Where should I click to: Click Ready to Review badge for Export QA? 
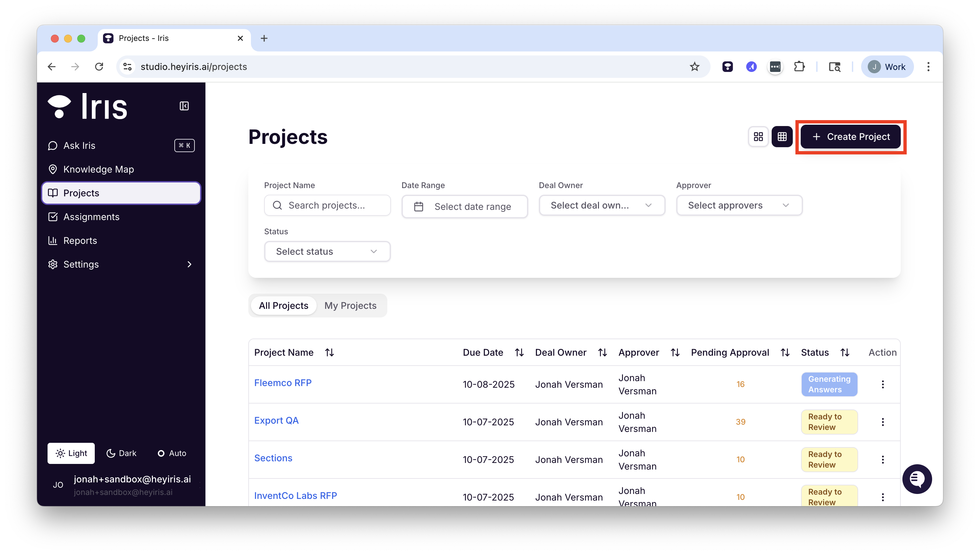pos(829,422)
